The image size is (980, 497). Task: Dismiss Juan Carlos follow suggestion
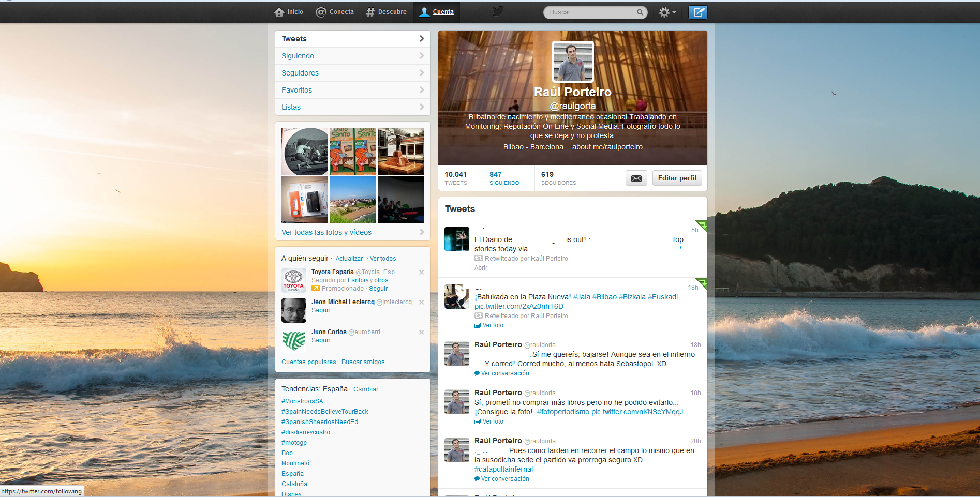click(x=421, y=332)
